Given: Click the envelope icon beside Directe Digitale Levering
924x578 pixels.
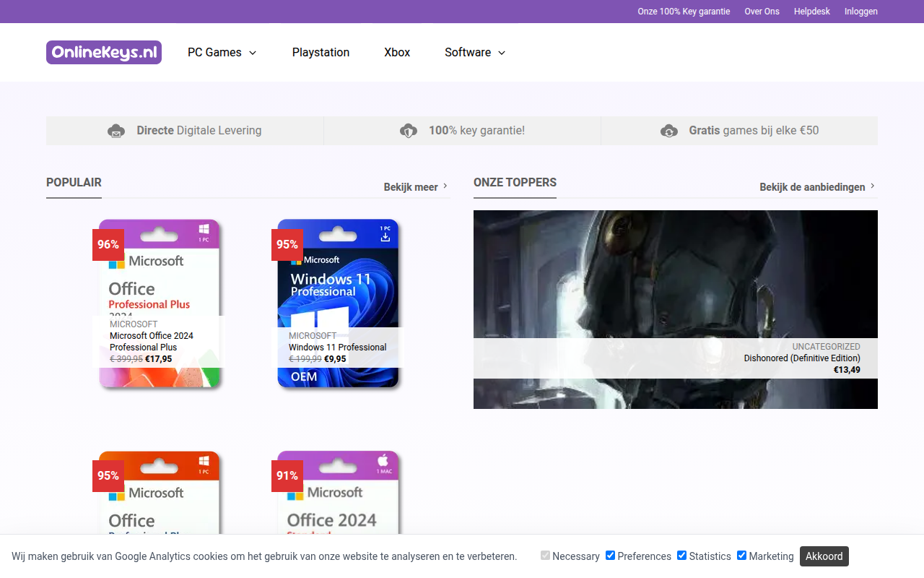Looking at the screenshot, I should pos(116,131).
